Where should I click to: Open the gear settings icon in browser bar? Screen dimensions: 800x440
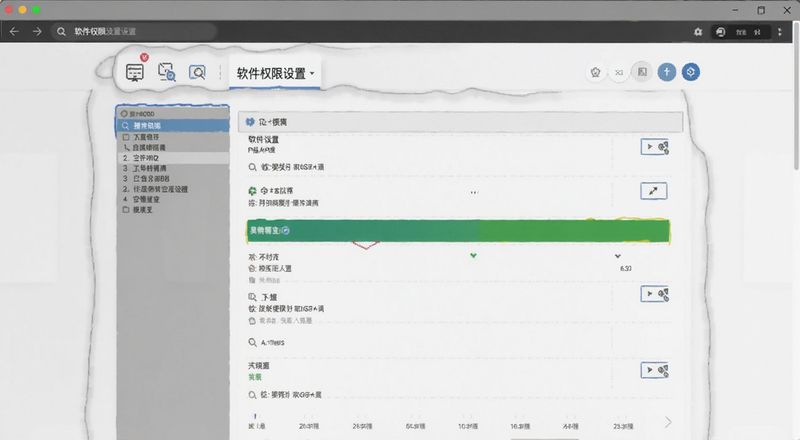tap(698, 32)
